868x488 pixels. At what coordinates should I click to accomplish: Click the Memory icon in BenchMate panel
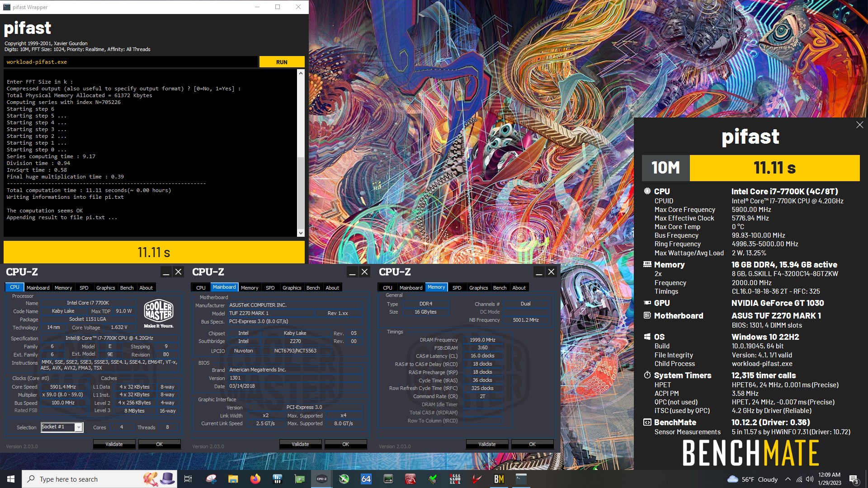[647, 264]
